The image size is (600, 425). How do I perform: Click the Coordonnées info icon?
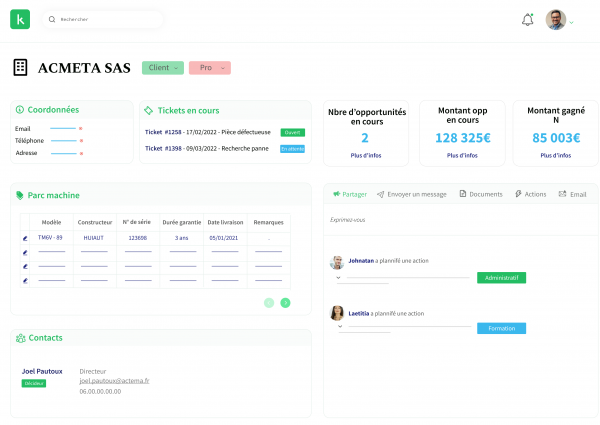[20, 110]
